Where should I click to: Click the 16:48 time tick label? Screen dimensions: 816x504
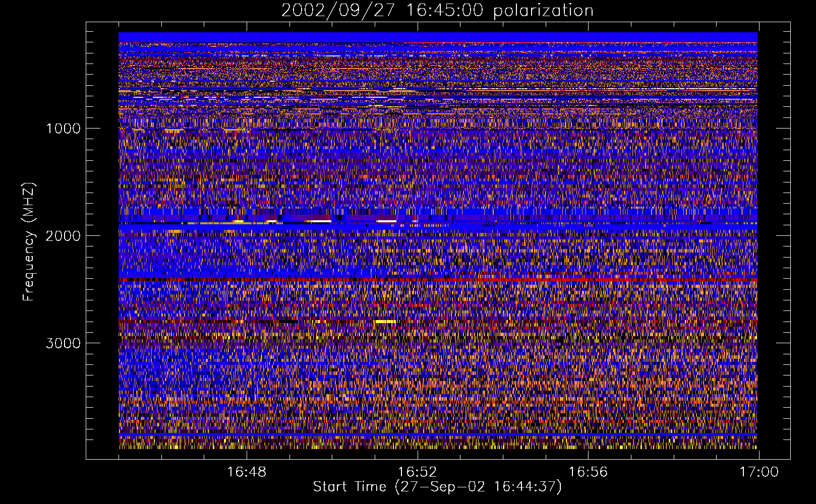(247, 472)
